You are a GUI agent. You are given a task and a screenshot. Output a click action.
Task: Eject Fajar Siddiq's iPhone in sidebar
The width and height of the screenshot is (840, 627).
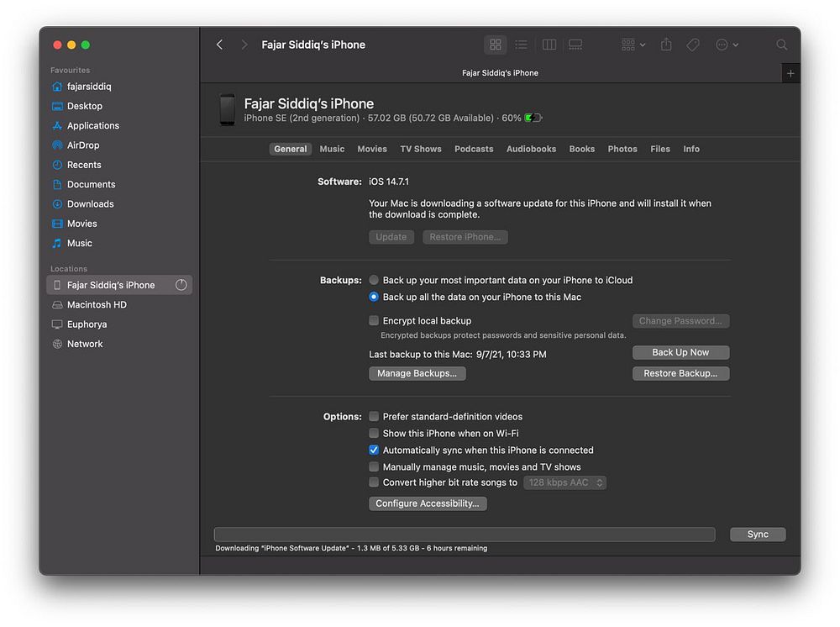pyautogui.click(x=181, y=285)
